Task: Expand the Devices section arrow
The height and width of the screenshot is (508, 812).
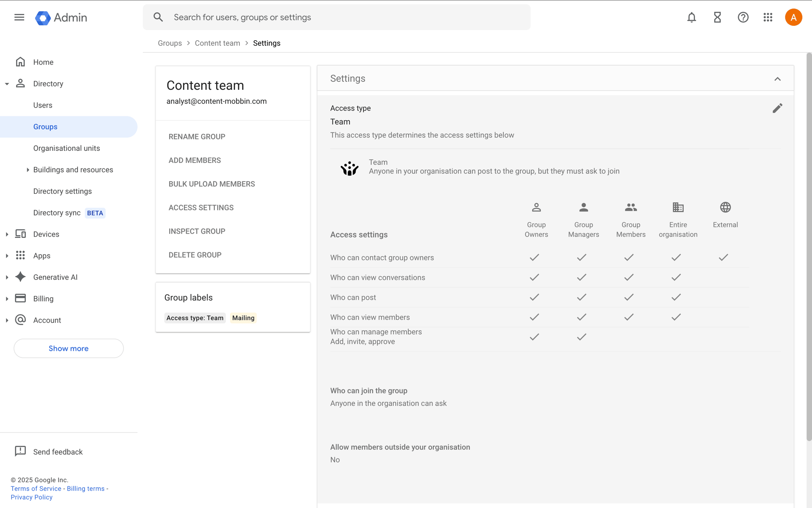Action: click(x=7, y=234)
